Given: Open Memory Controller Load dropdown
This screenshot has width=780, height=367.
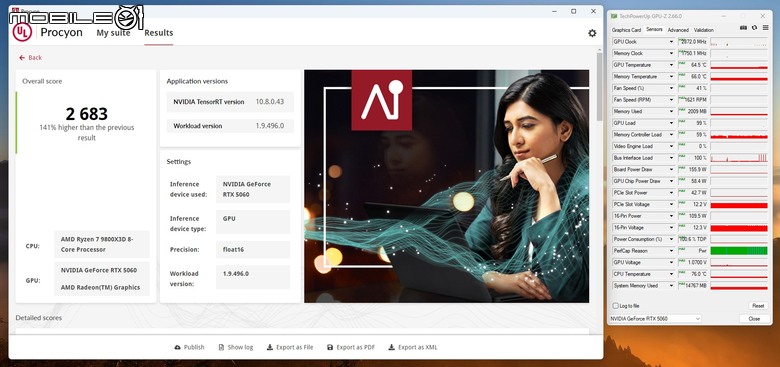Looking at the screenshot, I should pyautogui.click(x=672, y=135).
